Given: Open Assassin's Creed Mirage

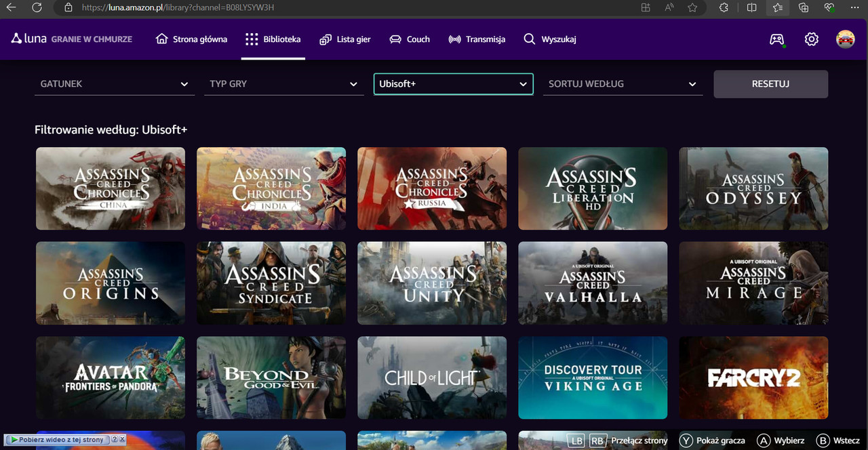Looking at the screenshot, I should 753,283.
